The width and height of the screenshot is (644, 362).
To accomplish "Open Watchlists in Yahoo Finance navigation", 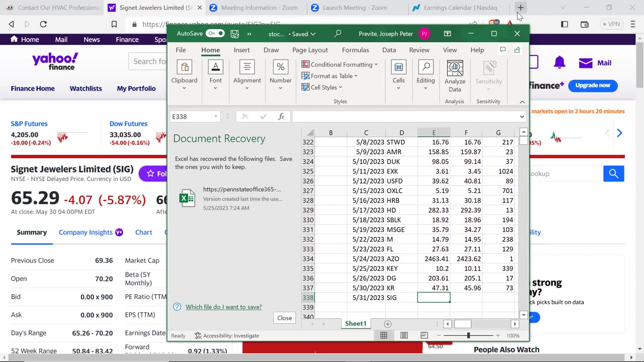I will click(x=86, y=88).
